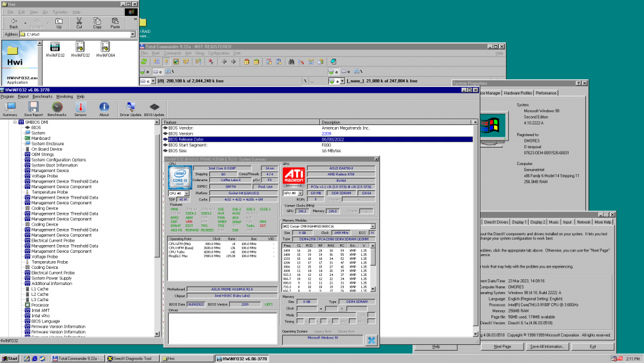
Task: Select BIOS Vendor row
Action: pyautogui.click(x=318, y=128)
